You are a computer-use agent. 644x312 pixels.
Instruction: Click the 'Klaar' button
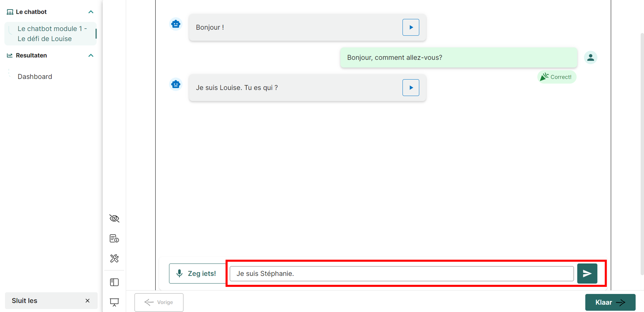click(610, 302)
